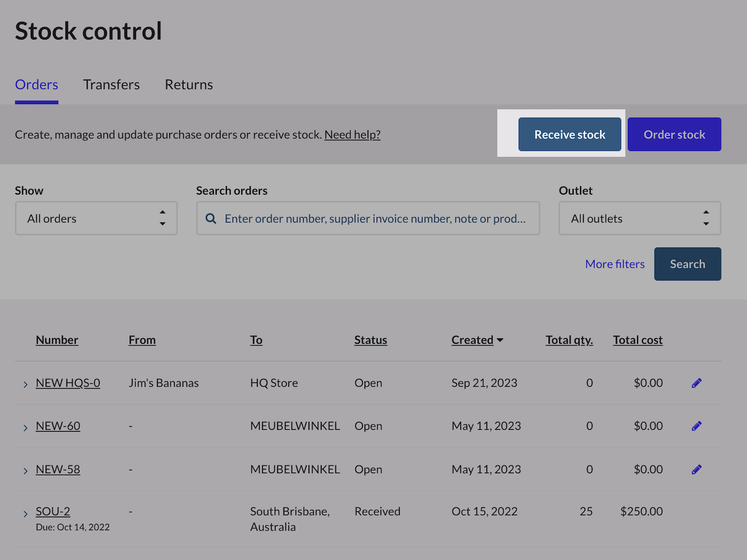Viewport: 747px width, 560px height.
Task: Edit order NEW-60 using the pencil icon
Action: tap(696, 426)
